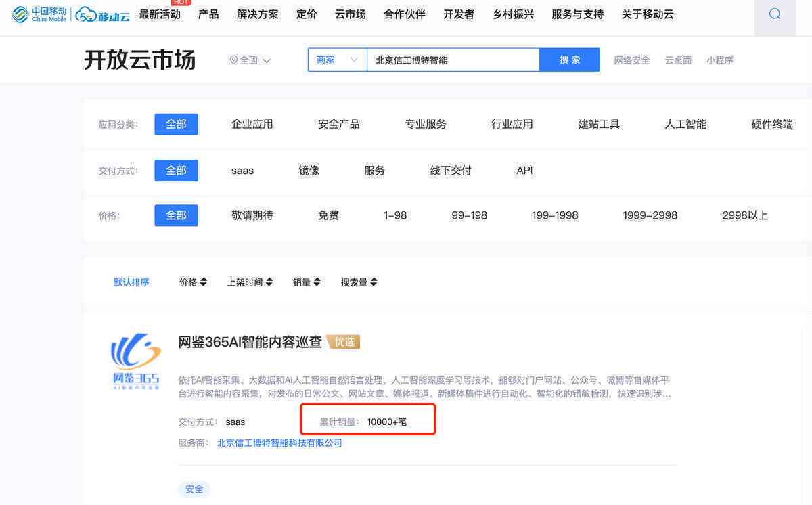
Task: Sort by 销量 using its arrow icon
Action: click(317, 282)
